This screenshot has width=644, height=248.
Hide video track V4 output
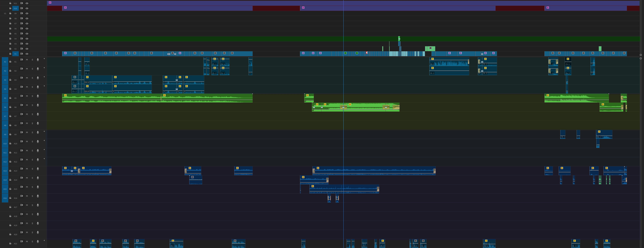point(27,39)
